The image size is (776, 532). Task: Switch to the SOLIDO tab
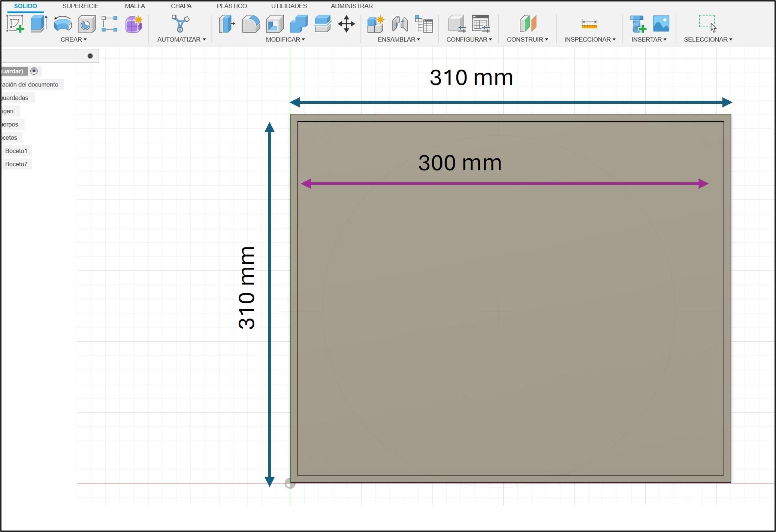pos(25,6)
